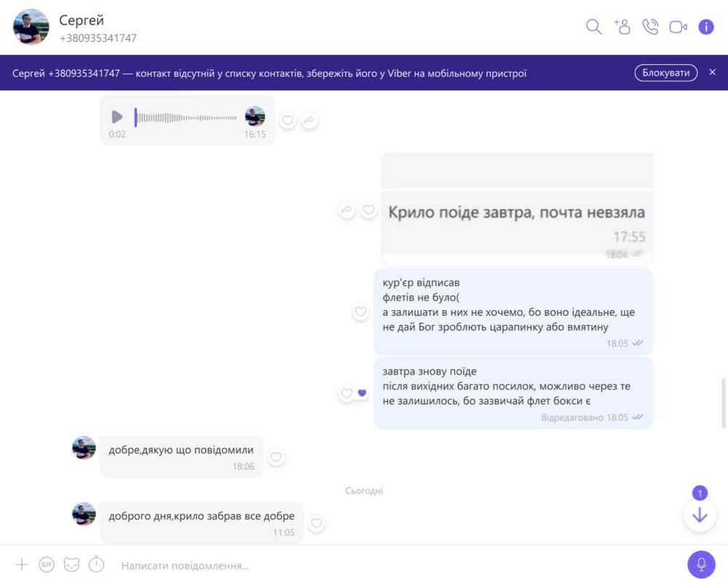Jump to newest message with down arrow
This screenshot has width=728, height=579.
(x=700, y=516)
